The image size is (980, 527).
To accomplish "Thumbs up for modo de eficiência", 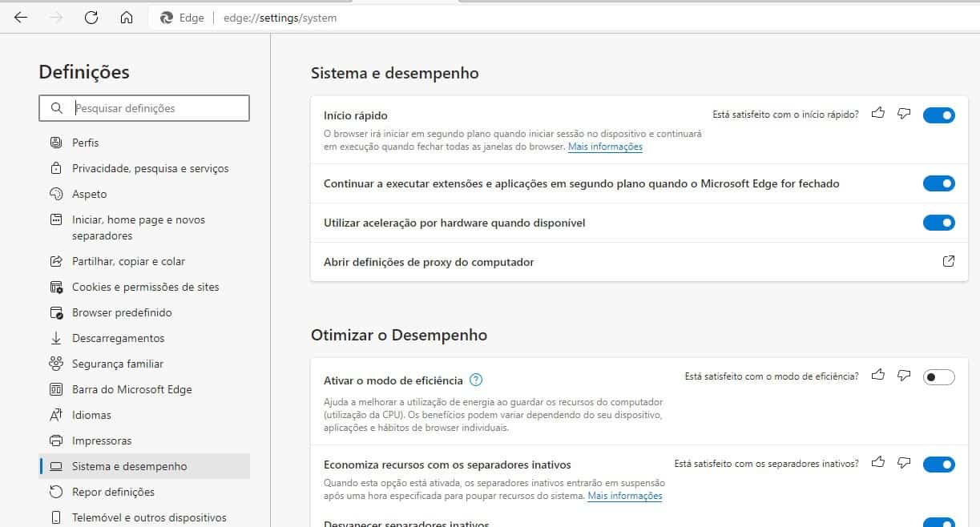I will [878, 375].
